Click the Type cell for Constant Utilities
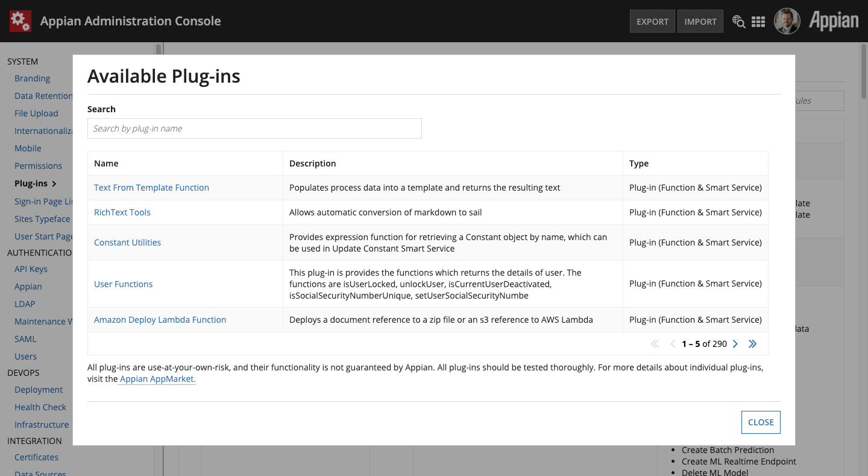The image size is (868, 476). click(x=696, y=243)
